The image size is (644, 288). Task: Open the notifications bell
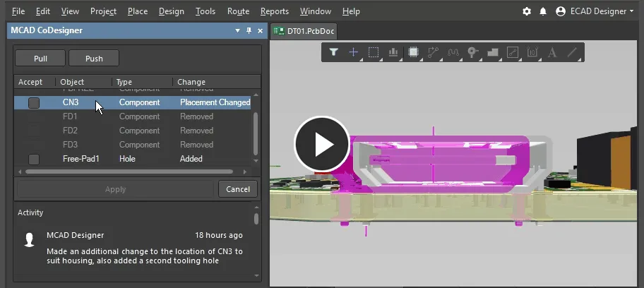click(x=543, y=11)
